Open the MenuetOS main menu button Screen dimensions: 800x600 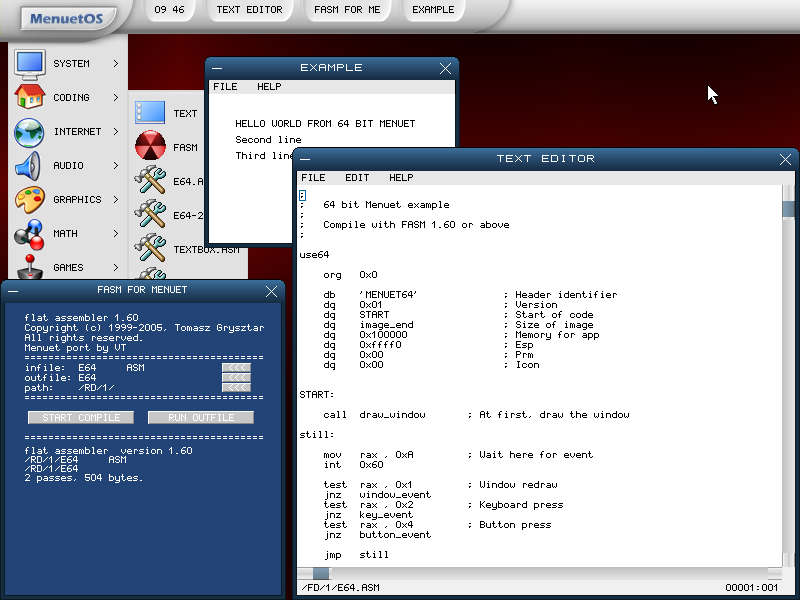click(66, 18)
